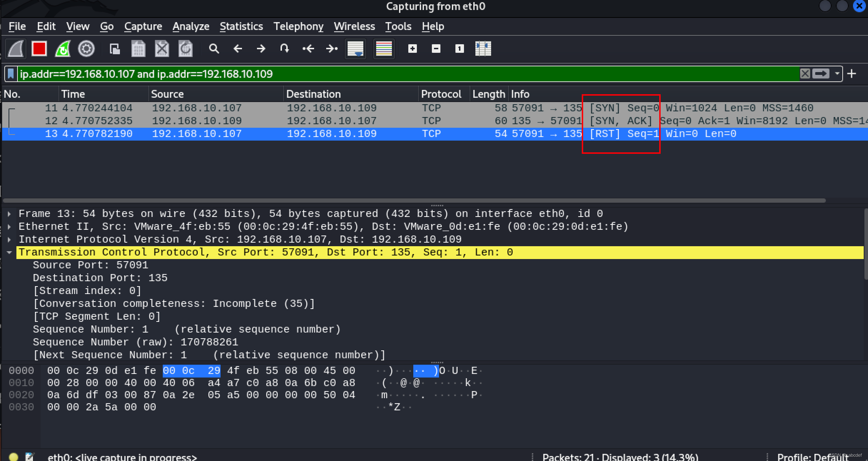868x461 pixels.
Task: Select the Stream index: 0 field
Action: click(87, 291)
